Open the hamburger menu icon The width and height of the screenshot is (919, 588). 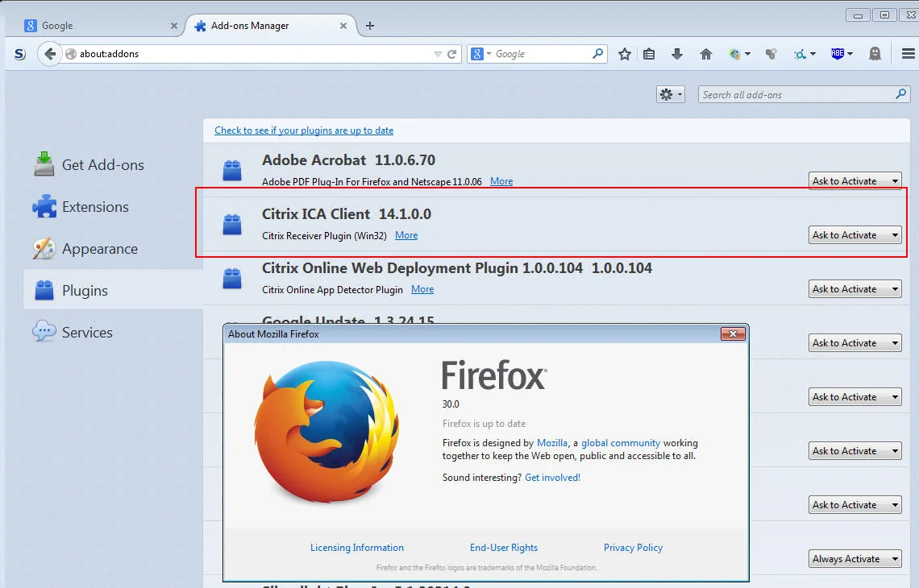(908, 54)
